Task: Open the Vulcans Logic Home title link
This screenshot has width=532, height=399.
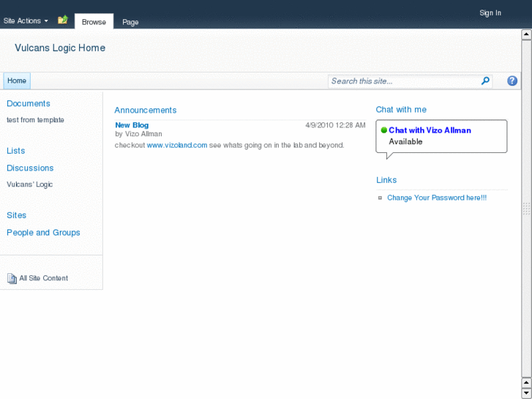Action: coord(60,48)
